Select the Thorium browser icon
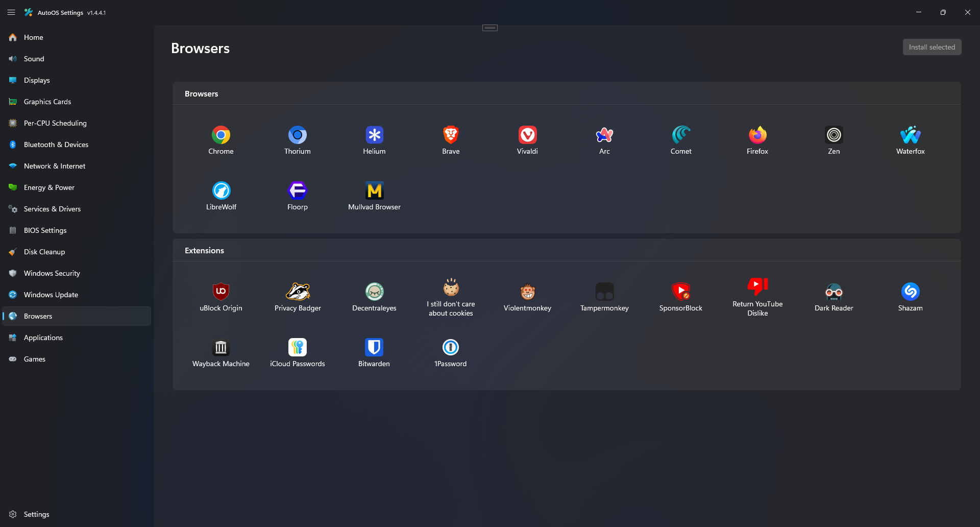This screenshot has height=527, width=980. [x=298, y=135]
